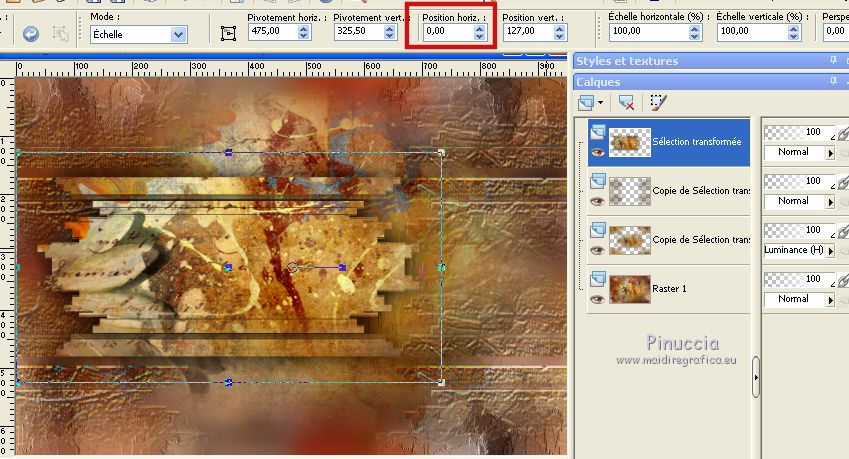Click the Sélection transformée layer thumbnail
This screenshot has height=459, width=849.
pos(630,142)
